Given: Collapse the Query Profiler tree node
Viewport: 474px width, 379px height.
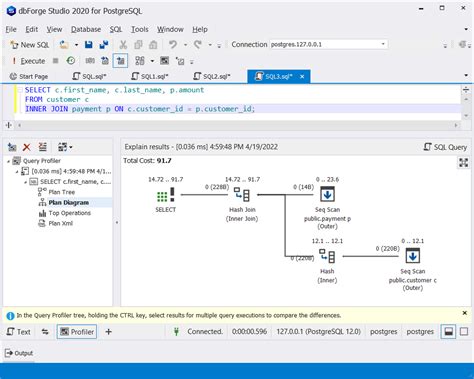Looking at the screenshot, I should 8,161.
